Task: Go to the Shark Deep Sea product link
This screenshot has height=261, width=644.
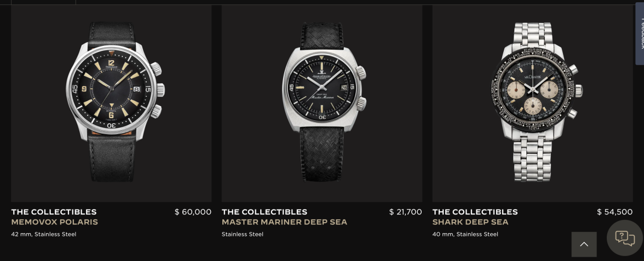Action: pos(470,222)
